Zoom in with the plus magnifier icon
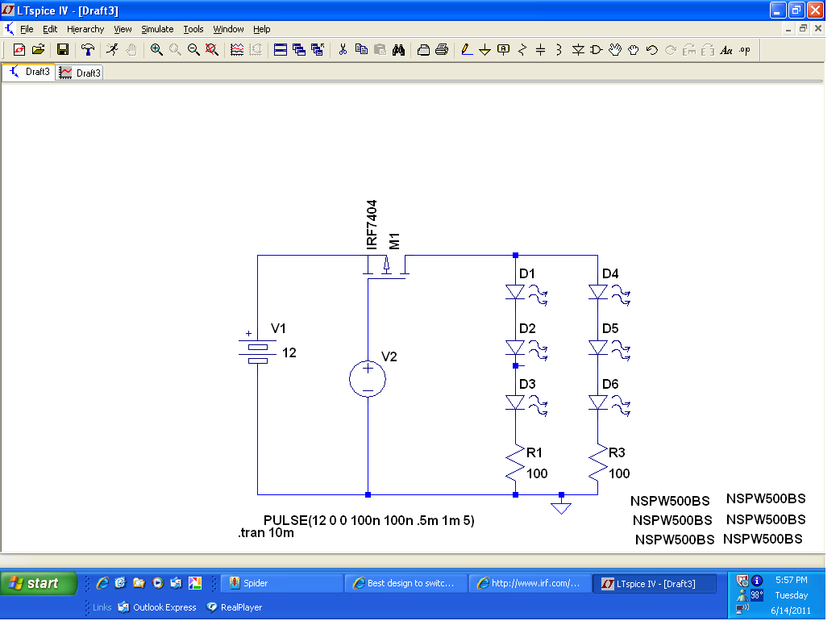Screen dimensions: 840x621 [156, 50]
